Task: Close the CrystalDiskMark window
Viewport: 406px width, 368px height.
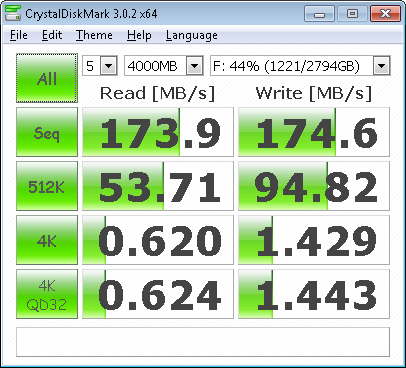Action: pyautogui.click(x=385, y=14)
